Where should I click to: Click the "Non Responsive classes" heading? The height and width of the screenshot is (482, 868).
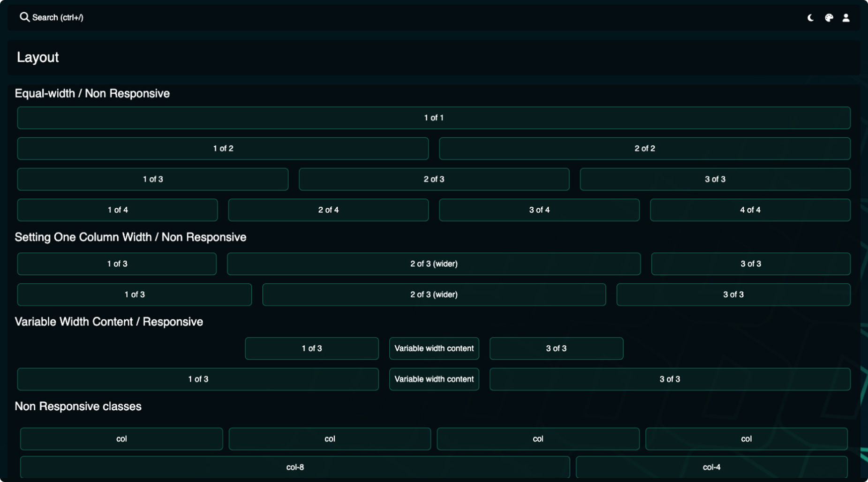point(78,406)
